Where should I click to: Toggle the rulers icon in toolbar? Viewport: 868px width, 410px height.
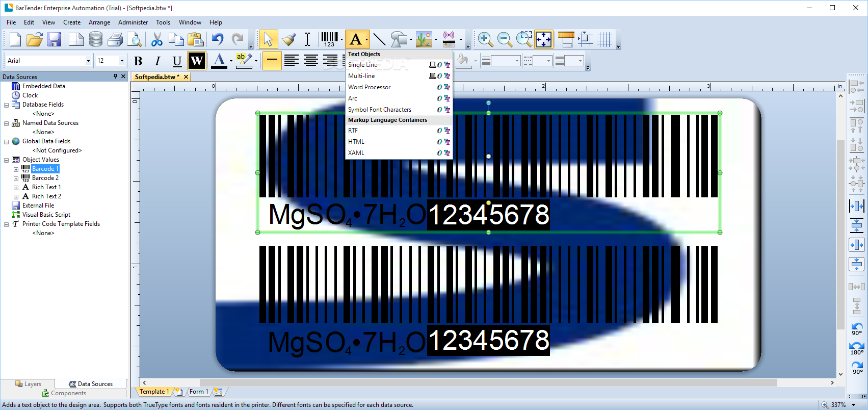(566, 39)
